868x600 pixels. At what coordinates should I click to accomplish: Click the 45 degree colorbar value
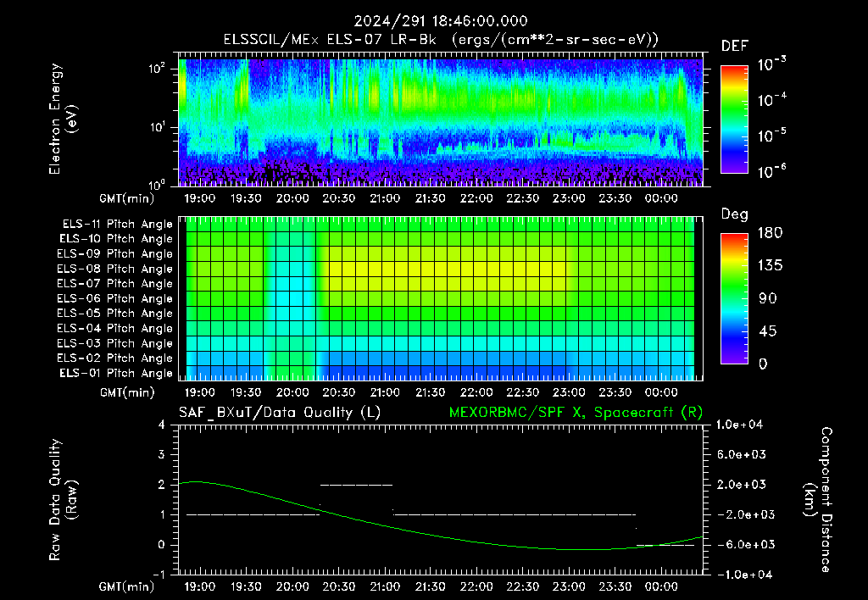tap(766, 331)
